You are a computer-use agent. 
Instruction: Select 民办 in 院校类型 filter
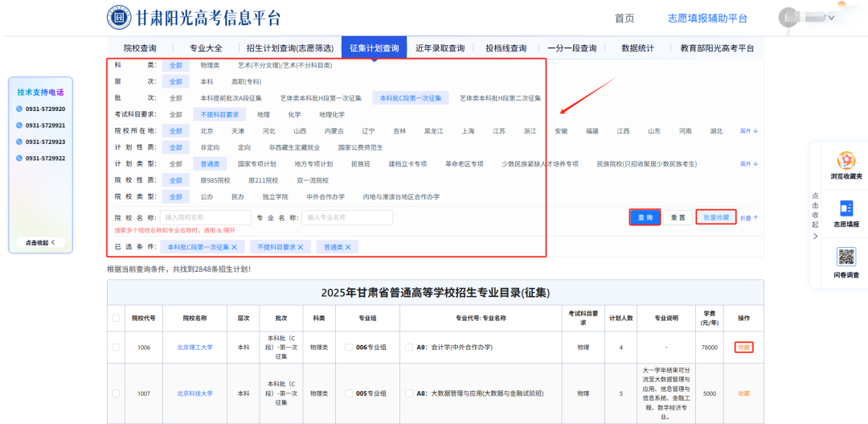[238, 197]
